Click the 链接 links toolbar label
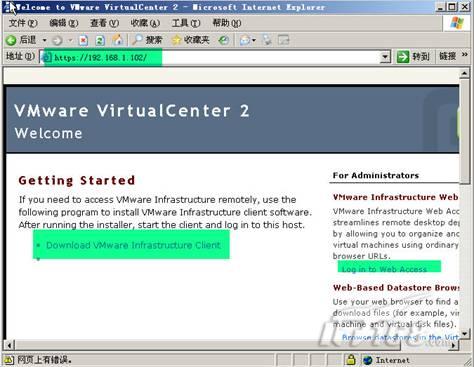Image resolution: width=474 pixels, height=367 pixels. point(447,56)
